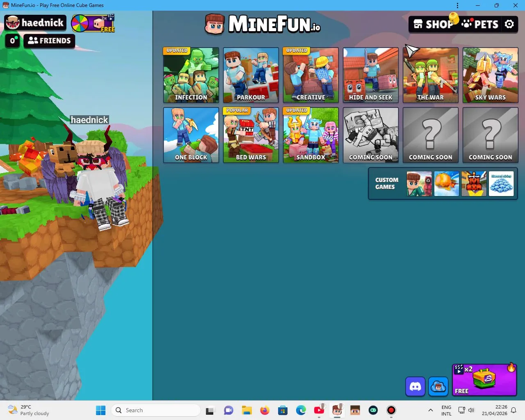
Task: Open the Pets menu
Action: coord(480,24)
